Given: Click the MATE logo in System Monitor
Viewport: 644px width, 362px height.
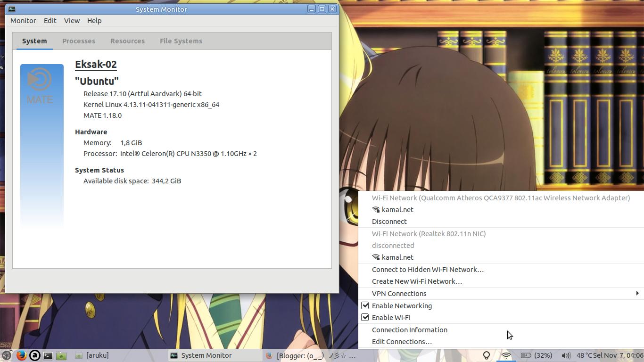Looking at the screenshot, I should 40,85.
